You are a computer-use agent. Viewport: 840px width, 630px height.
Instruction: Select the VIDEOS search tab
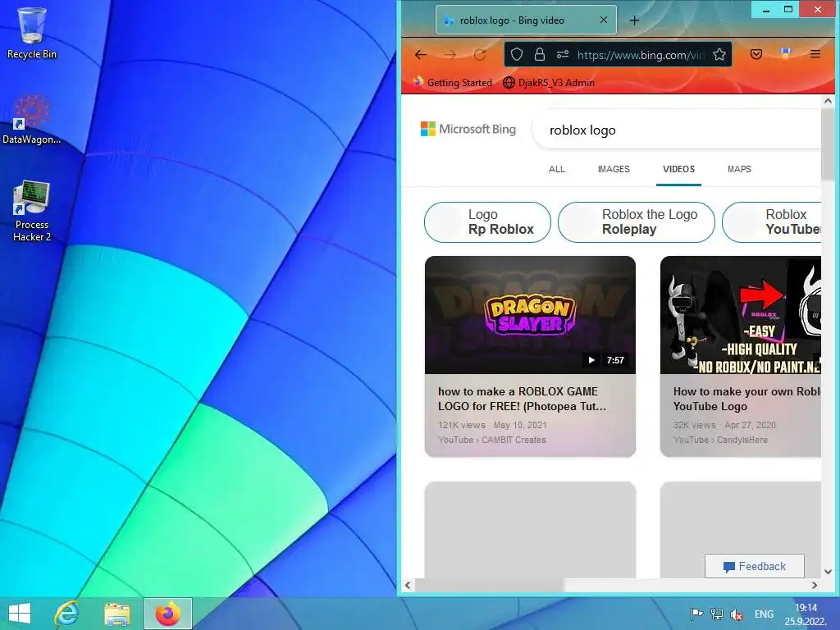(x=678, y=169)
